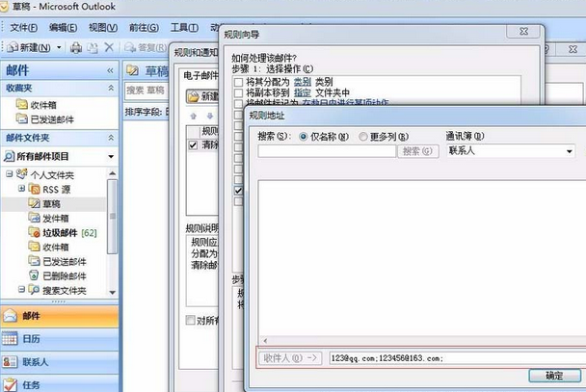Uncheck the rule checkbox in rules list

[x=193, y=144]
